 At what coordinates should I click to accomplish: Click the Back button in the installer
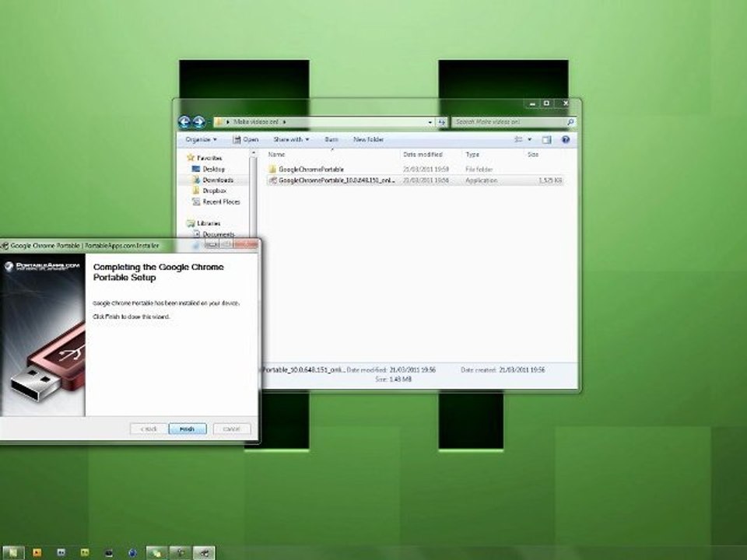click(x=149, y=429)
